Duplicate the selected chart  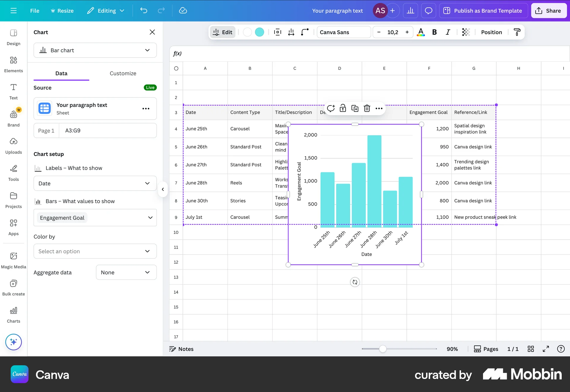coord(355,108)
